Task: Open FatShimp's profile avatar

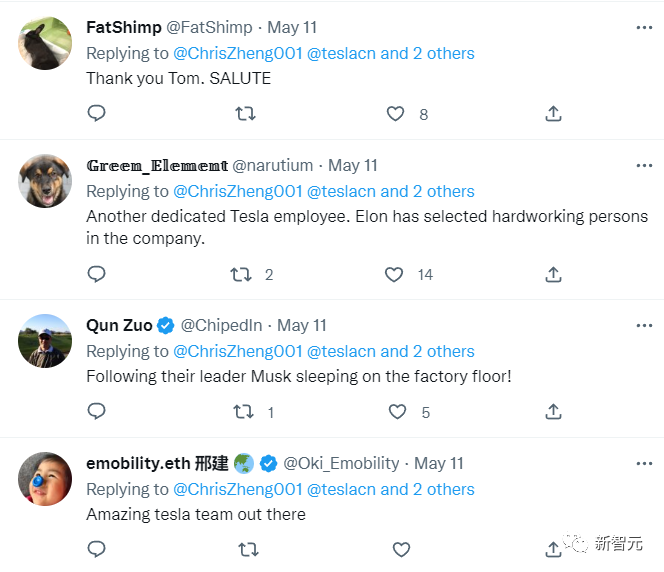Action: pos(45,43)
